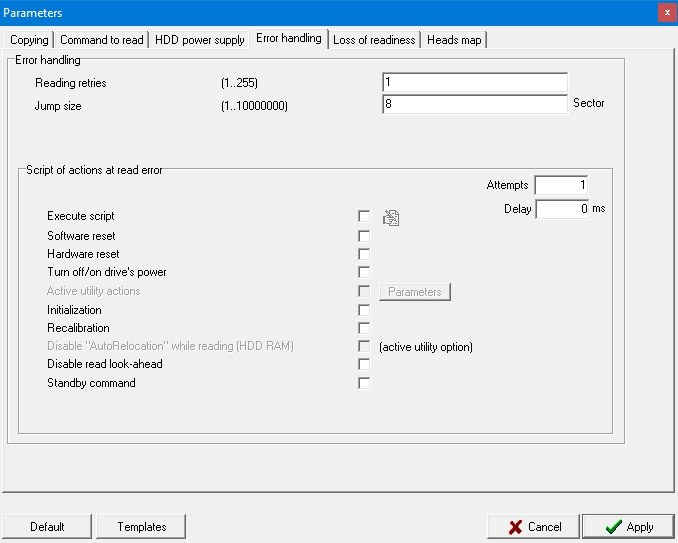Apply the parameter settings

[629, 527]
